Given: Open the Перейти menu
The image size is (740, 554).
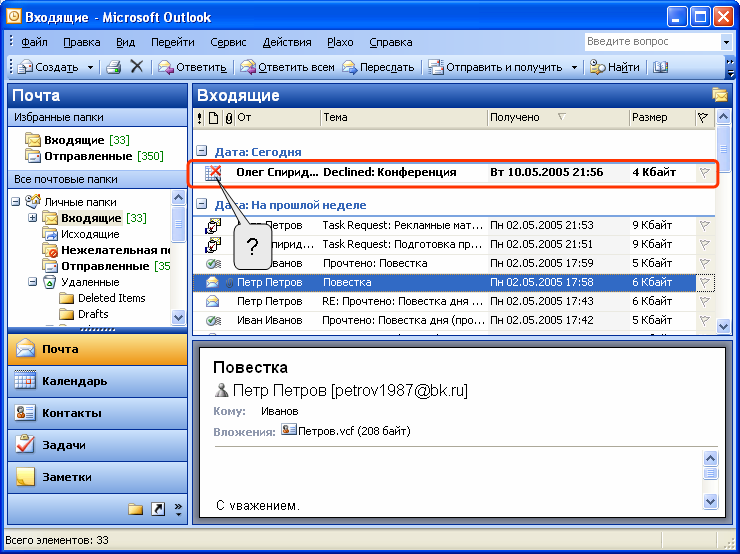Looking at the screenshot, I should tap(173, 42).
